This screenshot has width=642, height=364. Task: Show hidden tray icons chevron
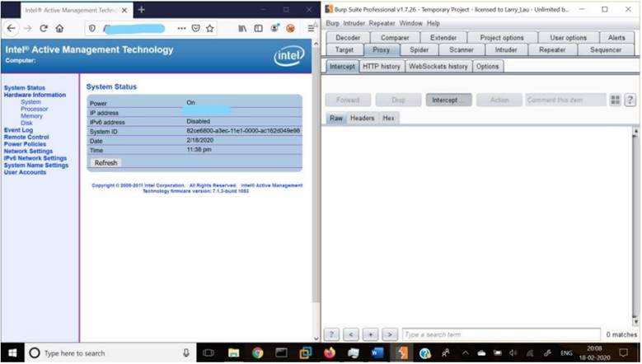click(x=465, y=352)
